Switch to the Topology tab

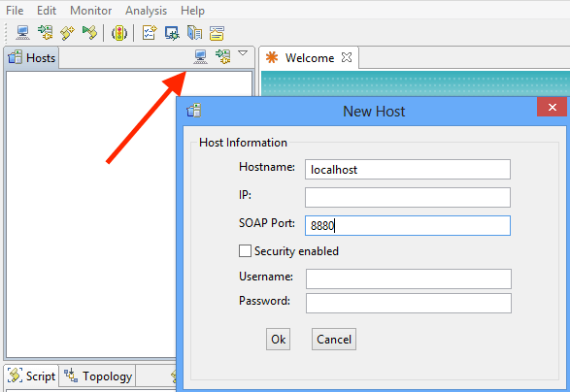pos(97,376)
